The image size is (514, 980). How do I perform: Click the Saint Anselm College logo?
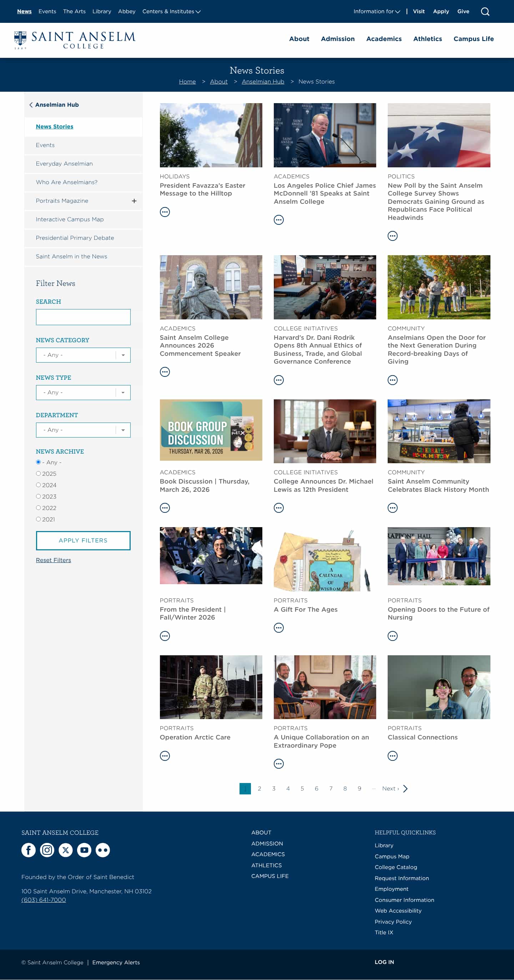pos(75,40)
